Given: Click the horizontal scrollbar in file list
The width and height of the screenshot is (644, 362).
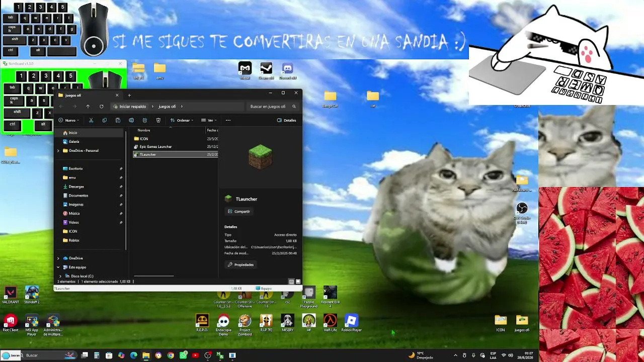Looking at the screenshot, I should pyautogui.click(x=153, y=276).
